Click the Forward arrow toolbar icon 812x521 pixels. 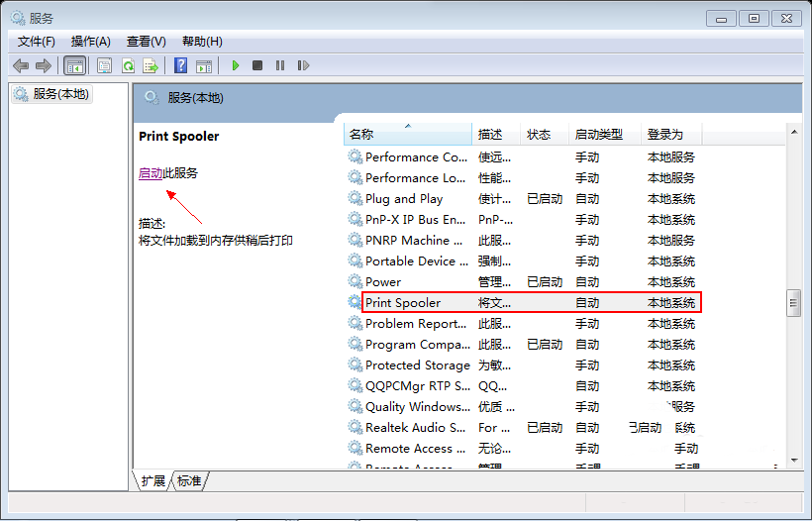coord(44,65)
